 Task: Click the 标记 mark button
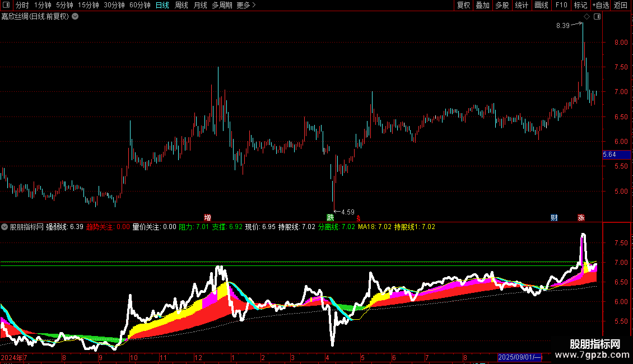[580, 5]
